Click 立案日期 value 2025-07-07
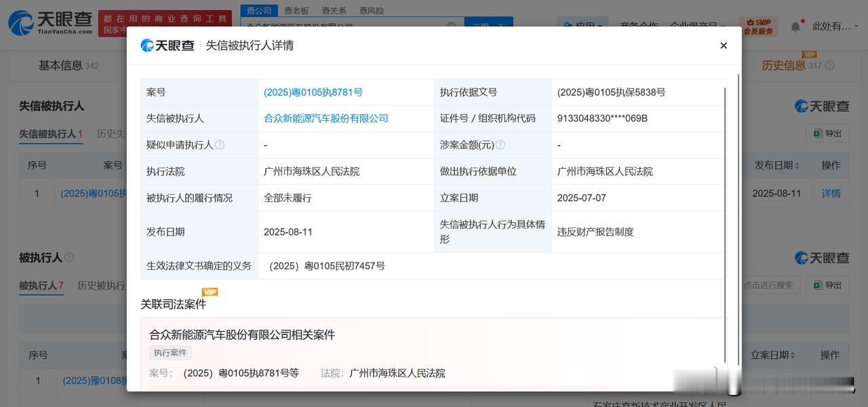 pyautogui.click(x=582, y=198)
